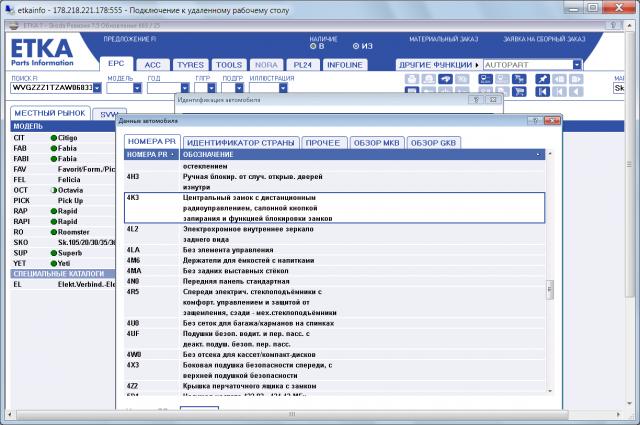640x425 pixels.
Task: Open the МОДЕЛЬ dropdown
Action: coord(137,88)
